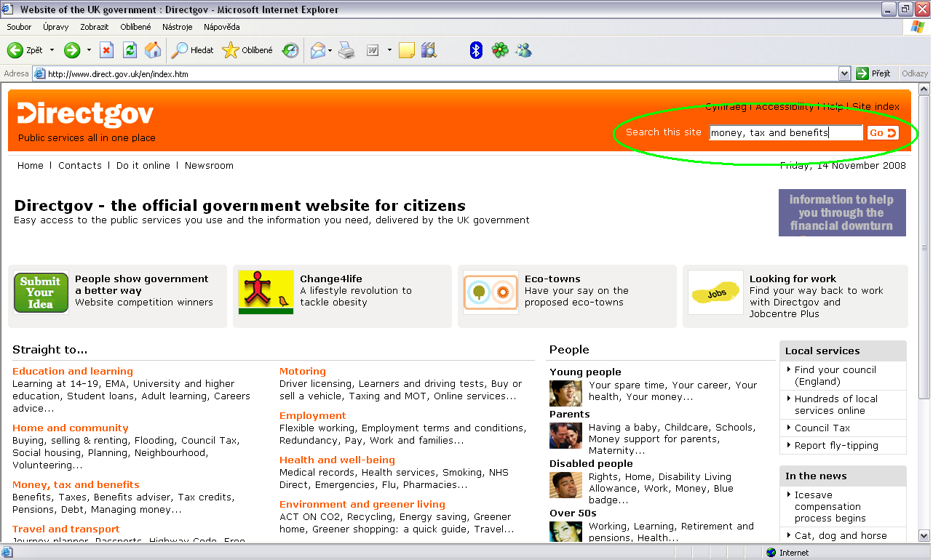Click the Search this site input field
The height and width of the screenshot is (560, 933).
pyautogui.click(x=786, y=133)
